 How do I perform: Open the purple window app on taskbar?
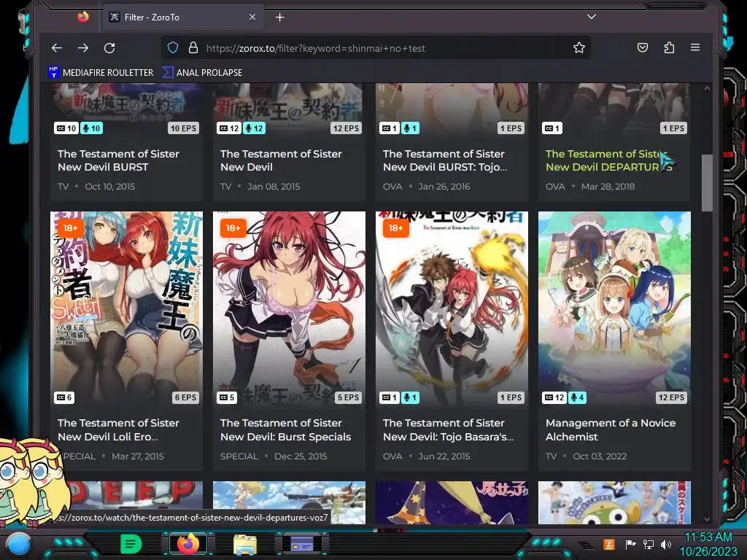pyautogui.click(x=301, y=544)
